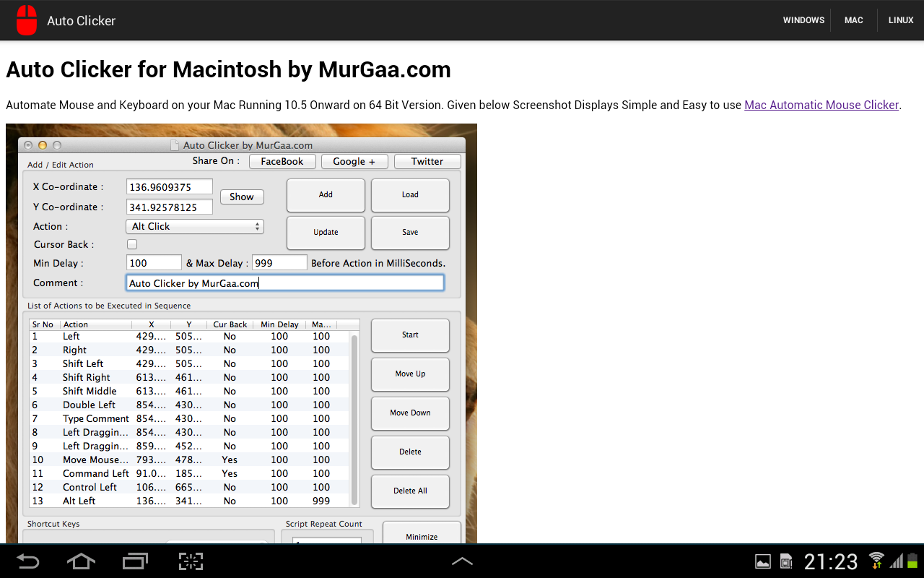Click the Save button
This screenshot has height=578, width=924.
tap(410, 233)
